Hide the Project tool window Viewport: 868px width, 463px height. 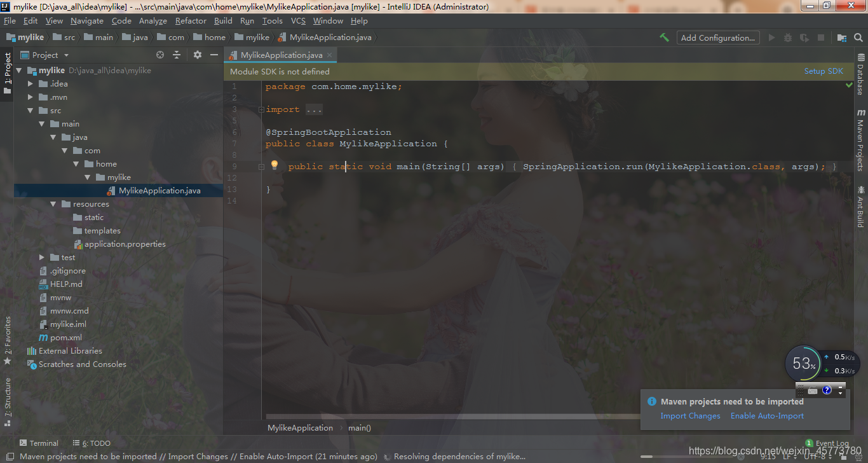pyautogui.click(x=214, y=55)
